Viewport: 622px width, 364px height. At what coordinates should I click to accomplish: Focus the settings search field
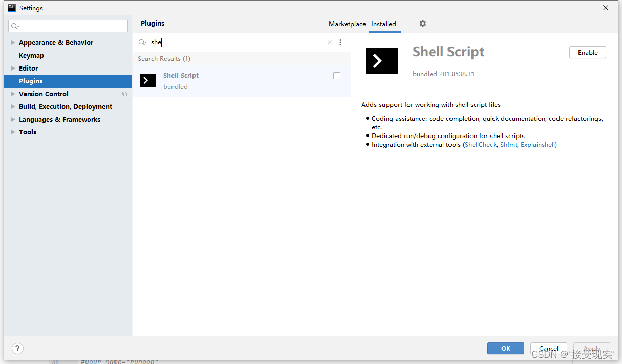(68, 26)
